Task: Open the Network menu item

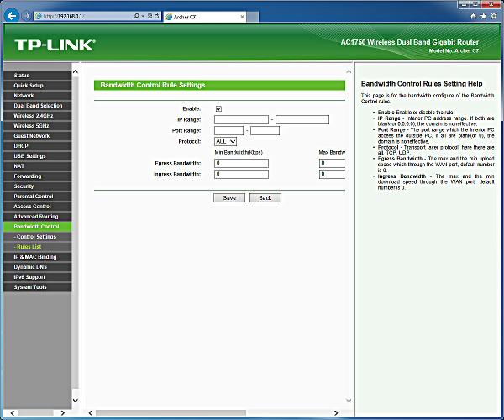Action: (x=38, y=96)
